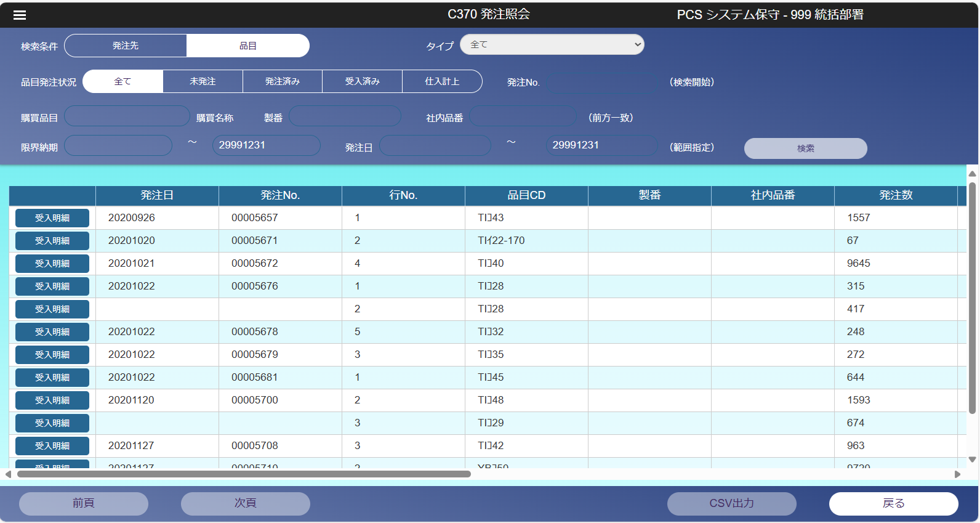Click the vertical scrollbar up arrow
Viewport: 980px width, 523px height.
972,174
